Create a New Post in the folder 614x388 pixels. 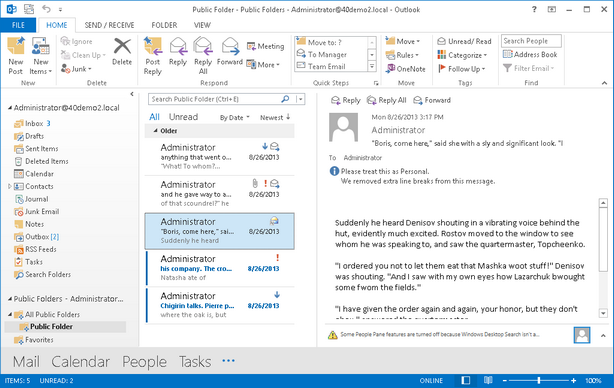tap(16, 56)
